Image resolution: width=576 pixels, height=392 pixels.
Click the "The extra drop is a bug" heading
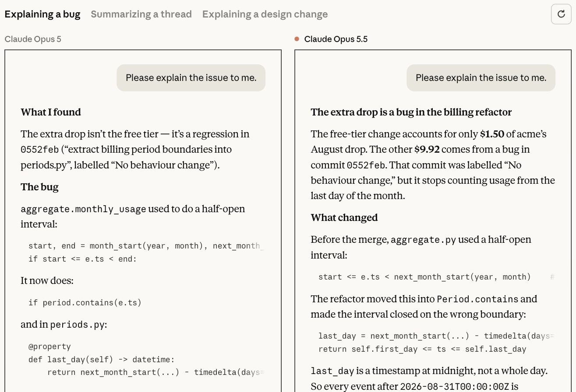point(411,112)
